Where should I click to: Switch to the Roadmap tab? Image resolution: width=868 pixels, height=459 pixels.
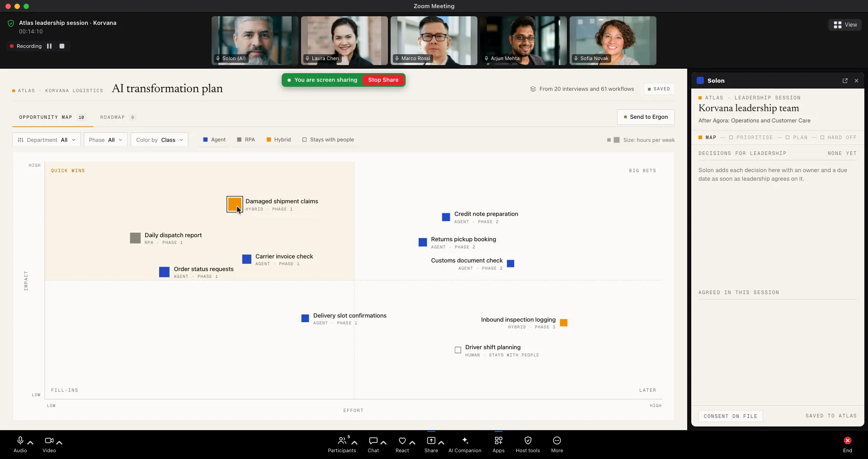click(118, 117)
